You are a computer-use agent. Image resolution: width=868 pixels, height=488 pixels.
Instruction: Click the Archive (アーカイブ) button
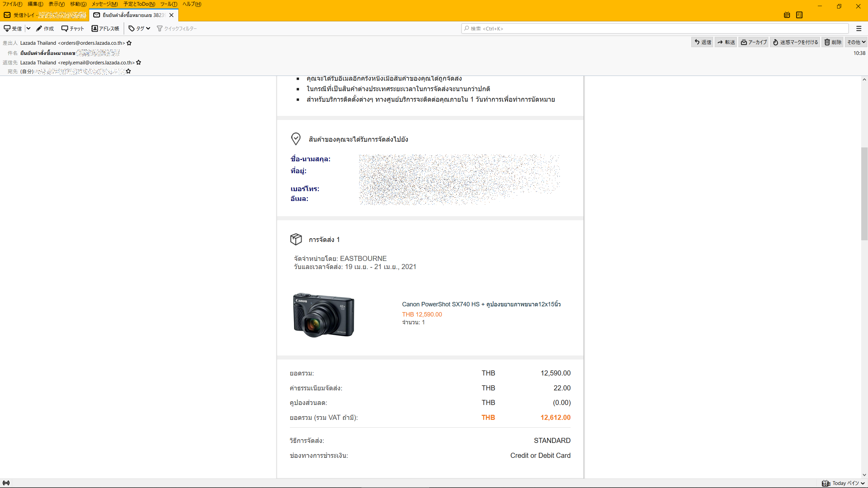point(753,42)
